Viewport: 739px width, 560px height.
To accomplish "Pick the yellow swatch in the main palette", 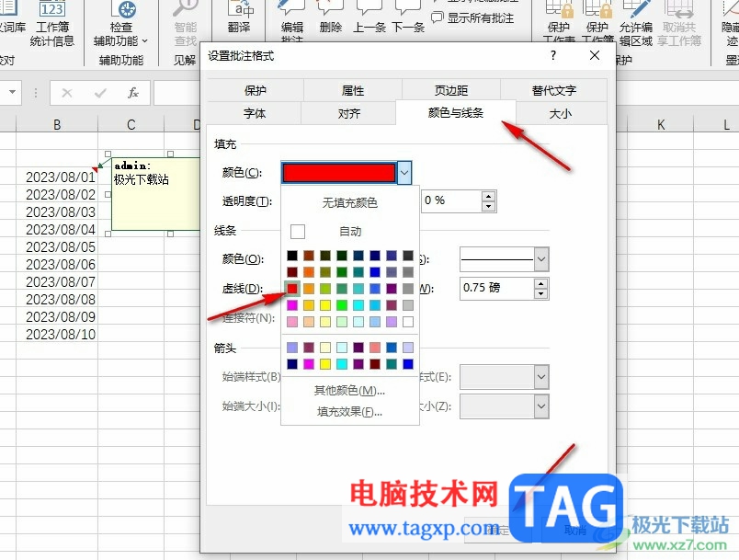I will pyautogui.click(x=325, y=305).
